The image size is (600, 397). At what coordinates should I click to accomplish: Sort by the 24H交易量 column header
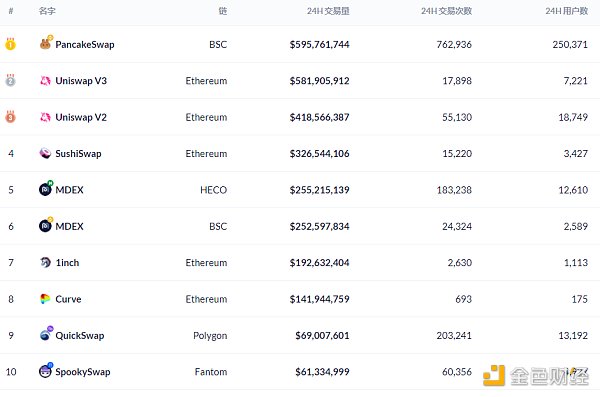coord(328,11)
